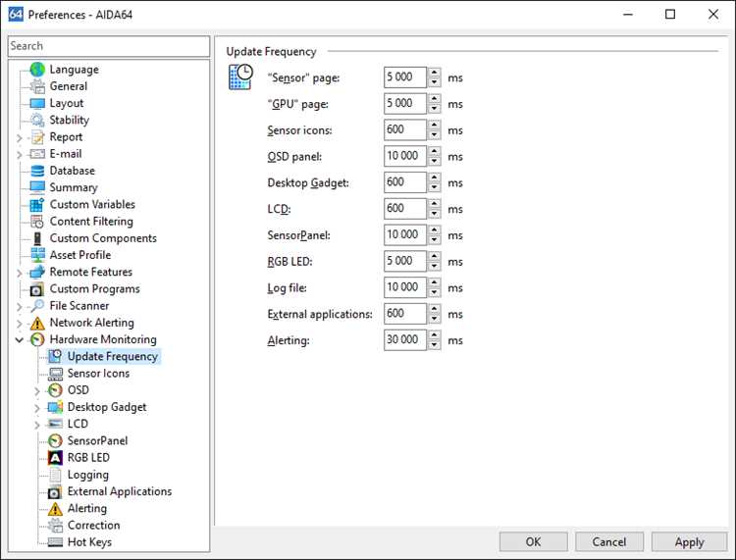Expand the Desktop Gadget subtree
Image resolution: width=736 pixels, height=560 pixels.
(x=37, y=408)
